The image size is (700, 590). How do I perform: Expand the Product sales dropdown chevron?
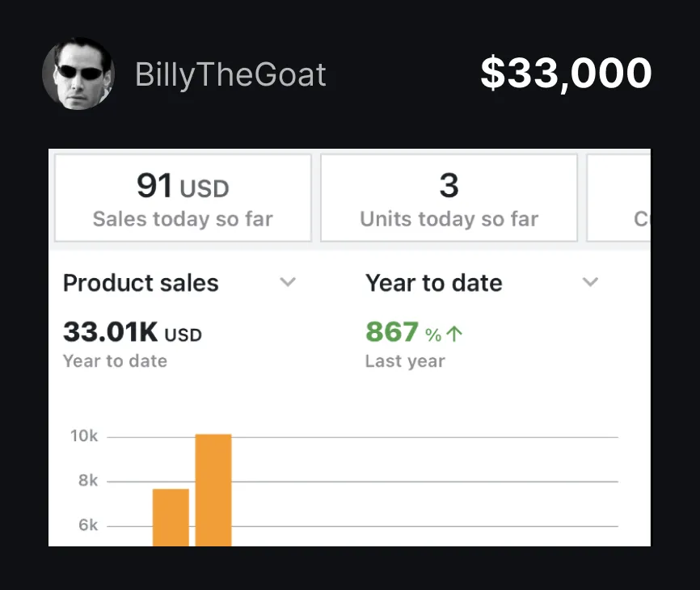pos(288,283)
